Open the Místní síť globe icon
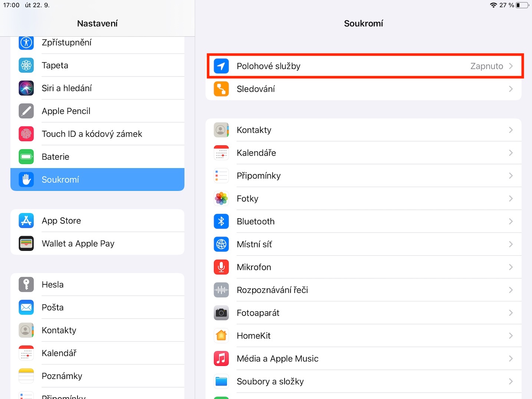This screenshot has height=399, width=532. pos(221,244)
